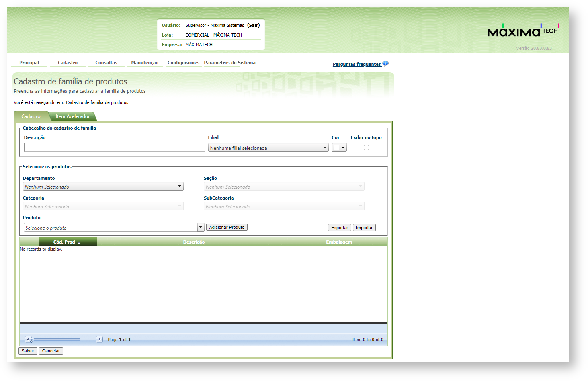Image resolution: width=588 pixels, height=381 pixels.
Task: Expand the Cor color picker arrow
Action: pyautogui.click(x=343, y=147)
